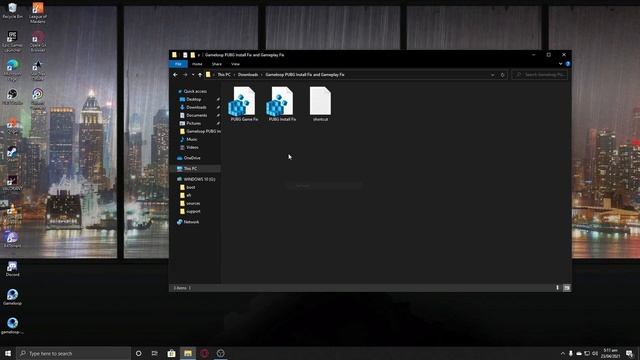Click the Gameloop PUBG Install Fix breadcrumb
The image size is (640, 360).
point(304,75)
